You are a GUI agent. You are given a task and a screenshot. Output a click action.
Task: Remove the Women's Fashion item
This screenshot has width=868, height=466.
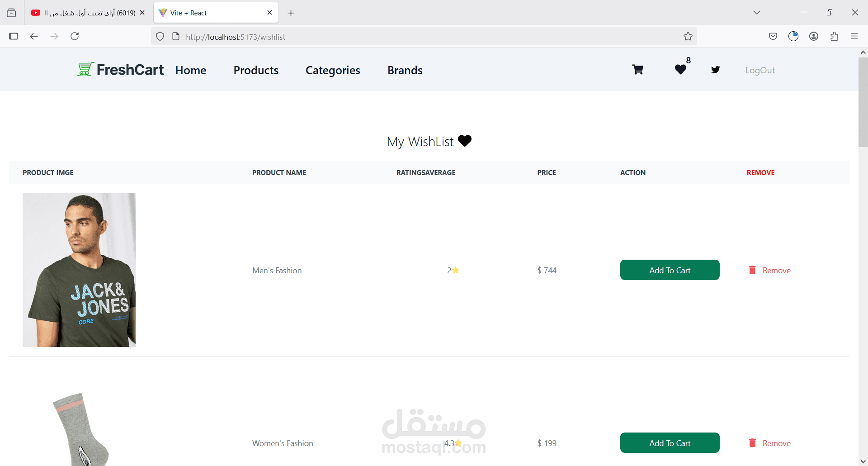click(776, 443)
